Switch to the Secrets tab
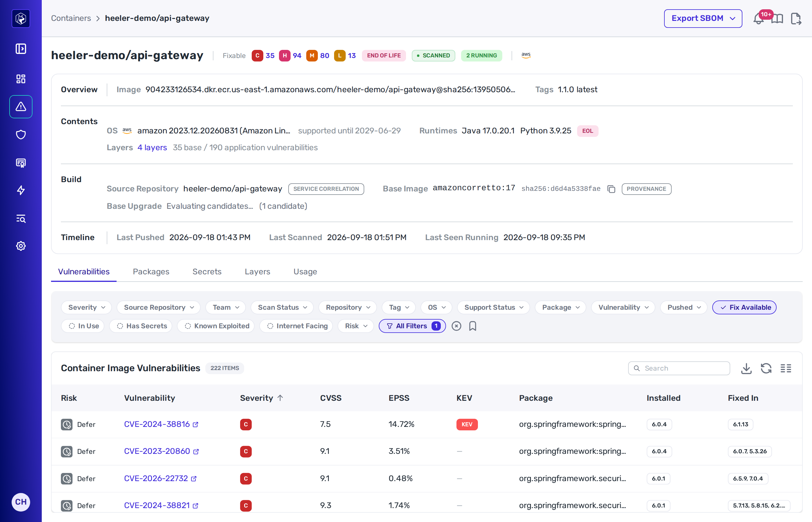Viewport: 812px width, 522px height. click(x=207, y=272)
